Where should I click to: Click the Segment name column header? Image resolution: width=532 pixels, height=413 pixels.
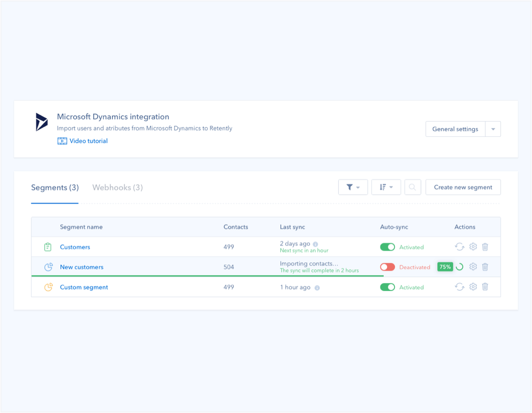coord(81,227)
